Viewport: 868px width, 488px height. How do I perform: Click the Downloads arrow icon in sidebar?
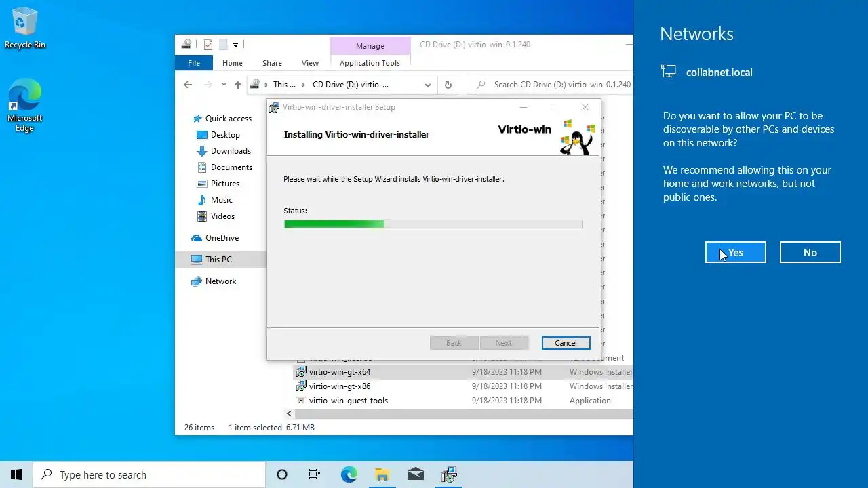point(202,151)
